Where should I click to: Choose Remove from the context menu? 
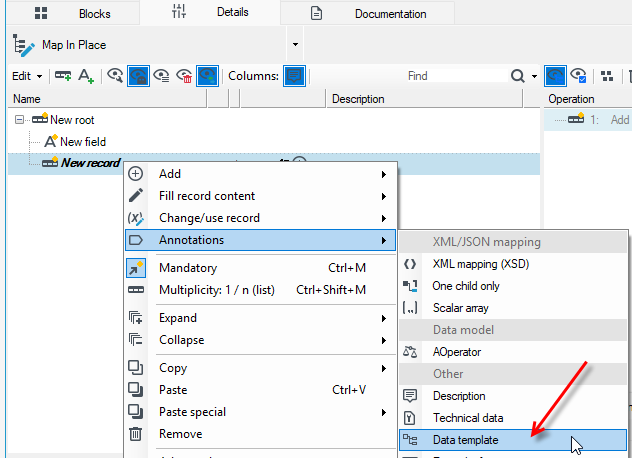(260, 434)
